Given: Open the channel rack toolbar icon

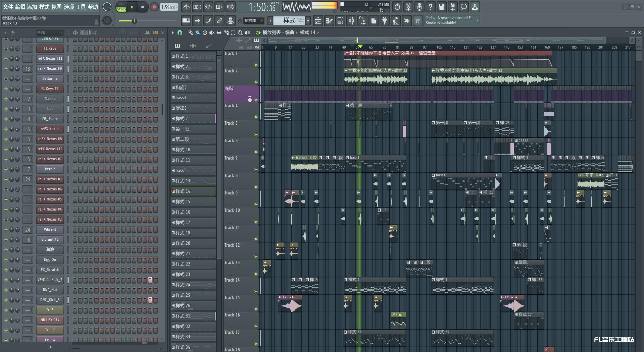Looking at the screenshot, I should click(340, 21).
